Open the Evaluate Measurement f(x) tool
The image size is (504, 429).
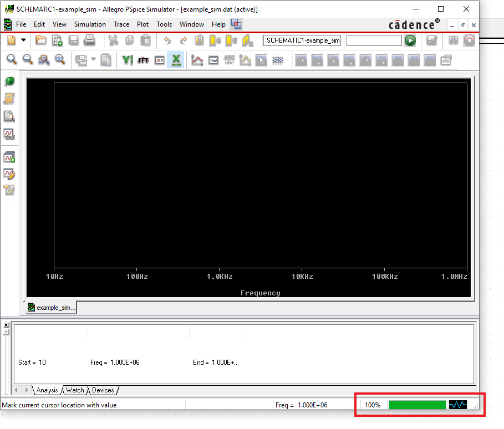[213, 60]
